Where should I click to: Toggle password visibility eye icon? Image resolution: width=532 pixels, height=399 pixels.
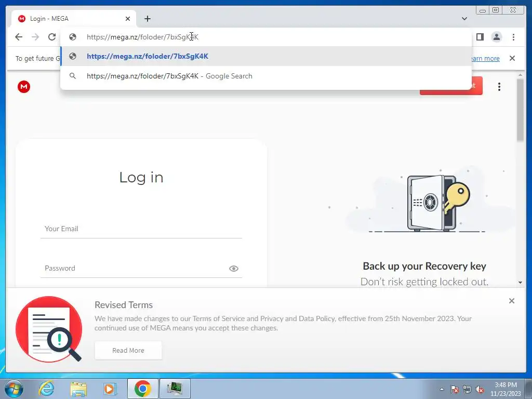[233, 269]
